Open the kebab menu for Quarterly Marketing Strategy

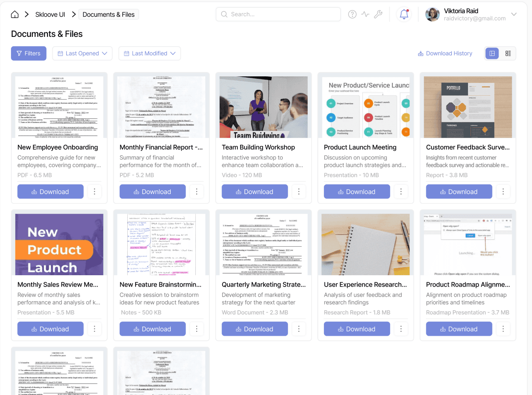[x=299, y=329]
